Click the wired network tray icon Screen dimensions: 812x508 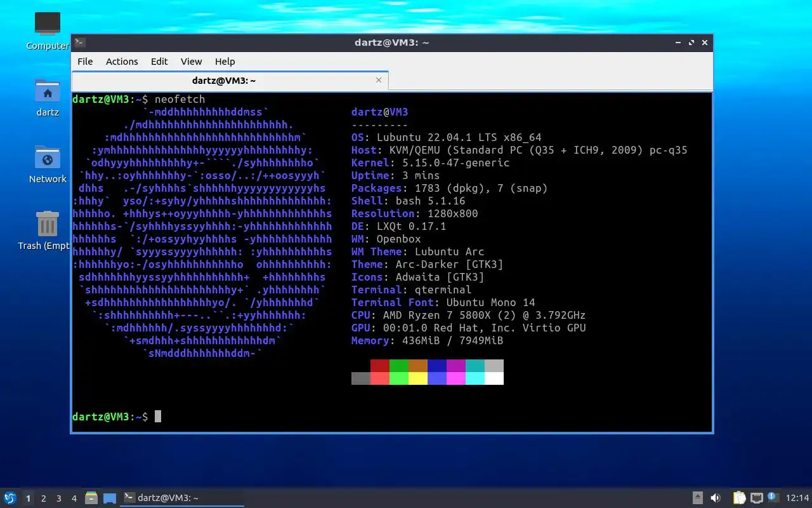click(x=756, y=498)
